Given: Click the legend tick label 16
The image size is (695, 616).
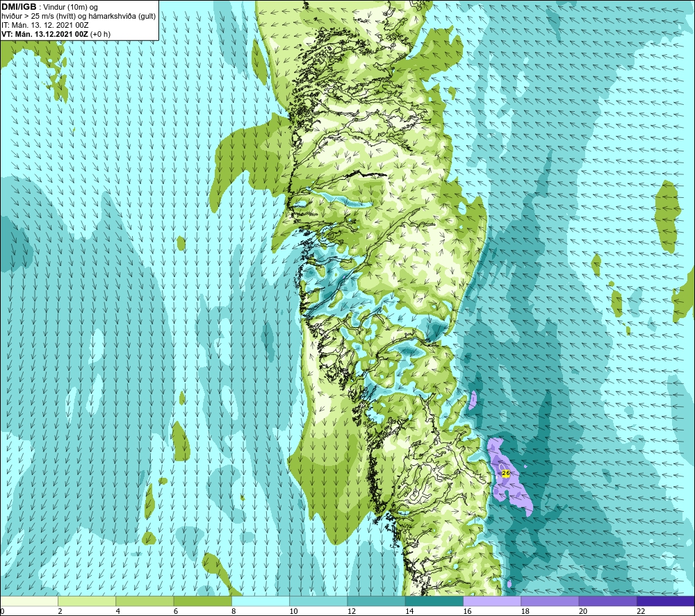Looking at the screenshot, I should (x=467, y=611).
